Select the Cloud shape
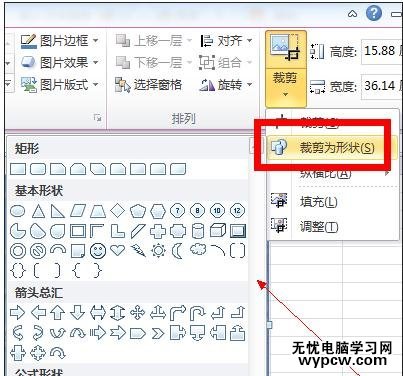Screen dimensions: 403x376 pyautogui.click(x=198, y=250)
